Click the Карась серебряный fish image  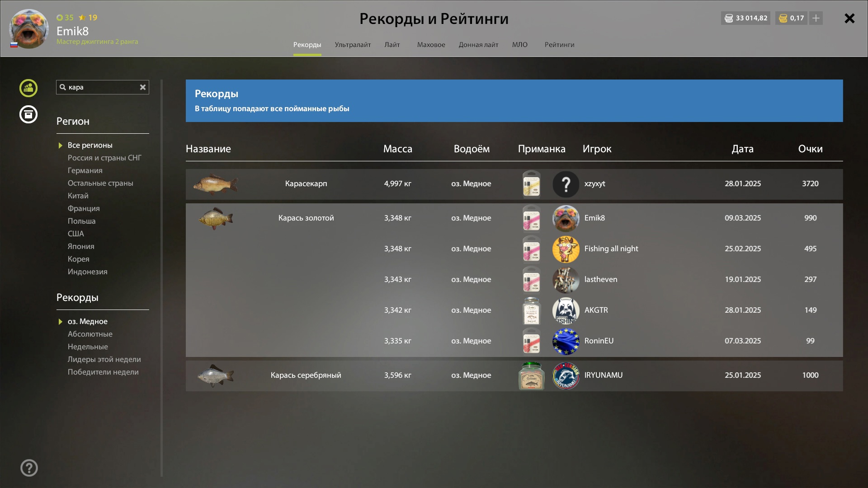pos(216,375)
